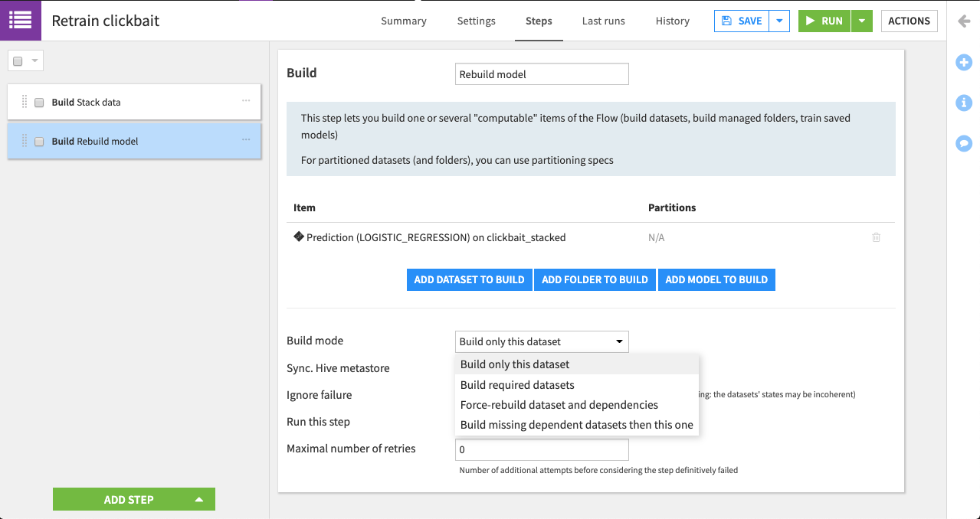The height and width of the screenshot is (519, 980).
Task: Click the plus icon in right sidebar
Action: point(964,63)
